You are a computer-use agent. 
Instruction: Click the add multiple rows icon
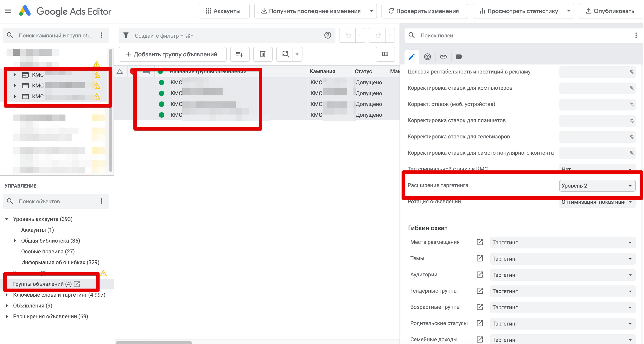coord(239,54)
